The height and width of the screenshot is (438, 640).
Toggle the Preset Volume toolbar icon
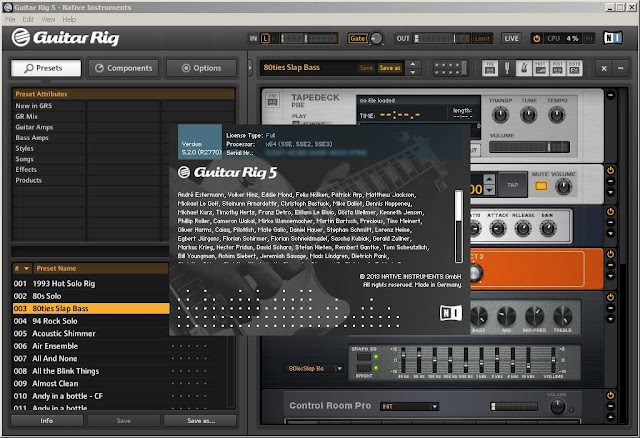coord(540,68)
